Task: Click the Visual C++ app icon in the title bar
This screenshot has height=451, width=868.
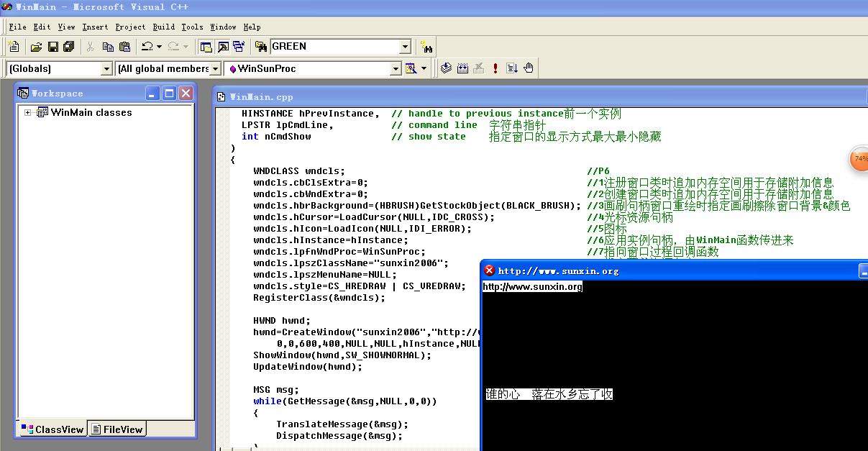Action: (7, 7)
